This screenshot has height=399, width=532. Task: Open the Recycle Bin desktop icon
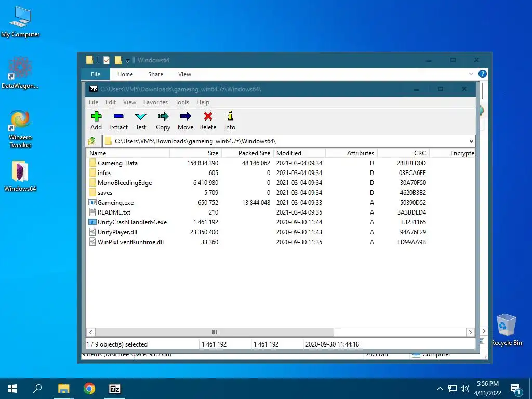point(506,325)
